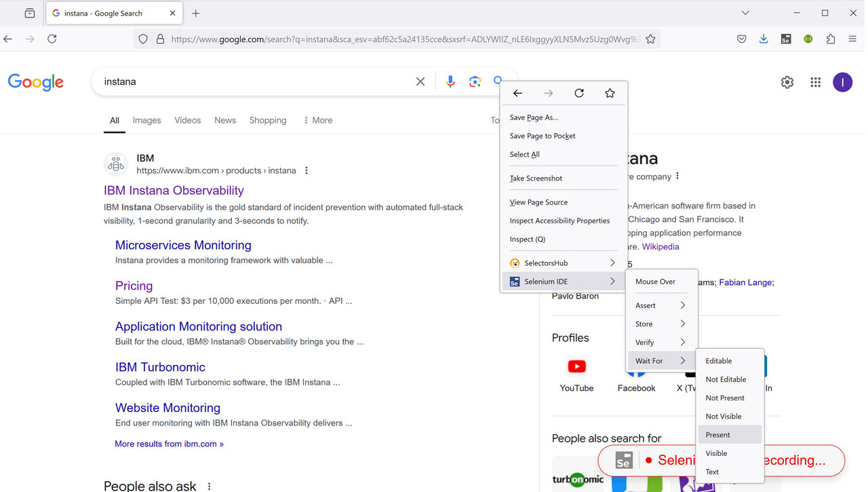Open IBM Instana Observability result
Screen dimensions: 868x492
pos(174,191)
